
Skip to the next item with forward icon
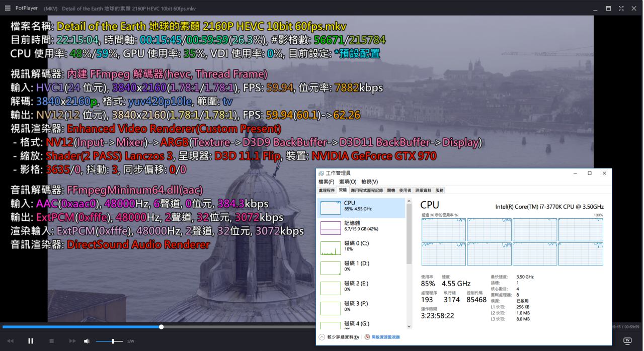point(72,341)
